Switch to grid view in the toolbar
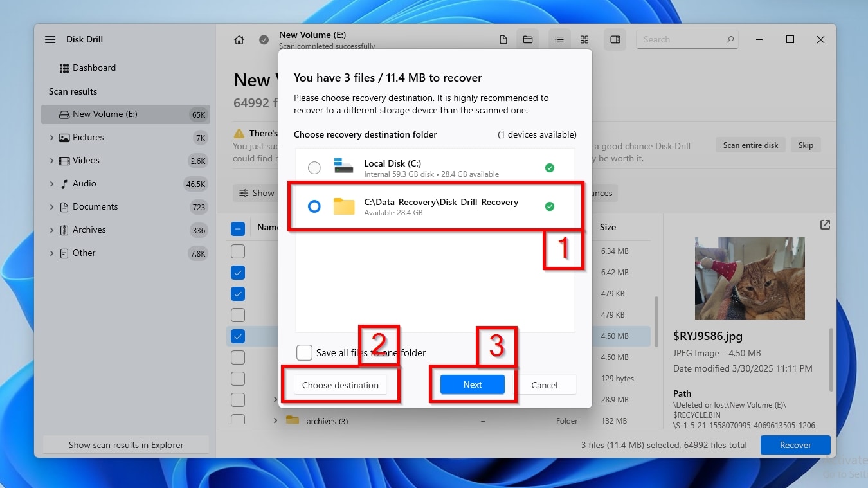The image size is (868, 488). click(x=584, y=39)
